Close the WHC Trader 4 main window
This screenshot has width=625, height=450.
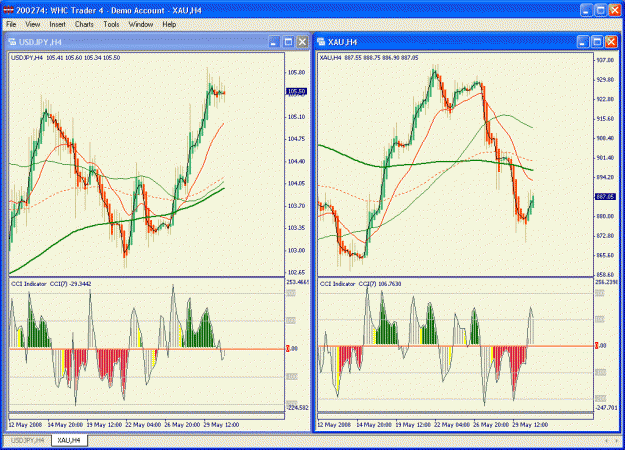click(x=615, y=10)
